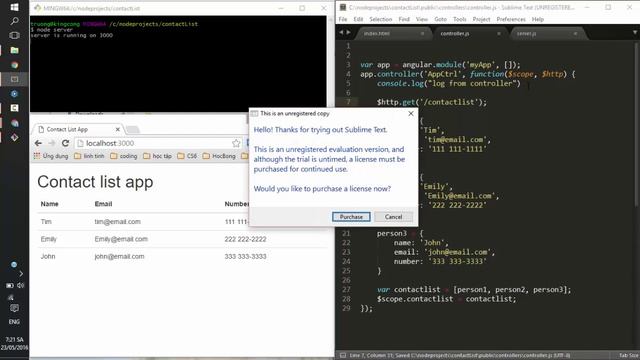Open Sublime Text Goto menu
This screenshot has width=640, height=360.
coord(440,19)
